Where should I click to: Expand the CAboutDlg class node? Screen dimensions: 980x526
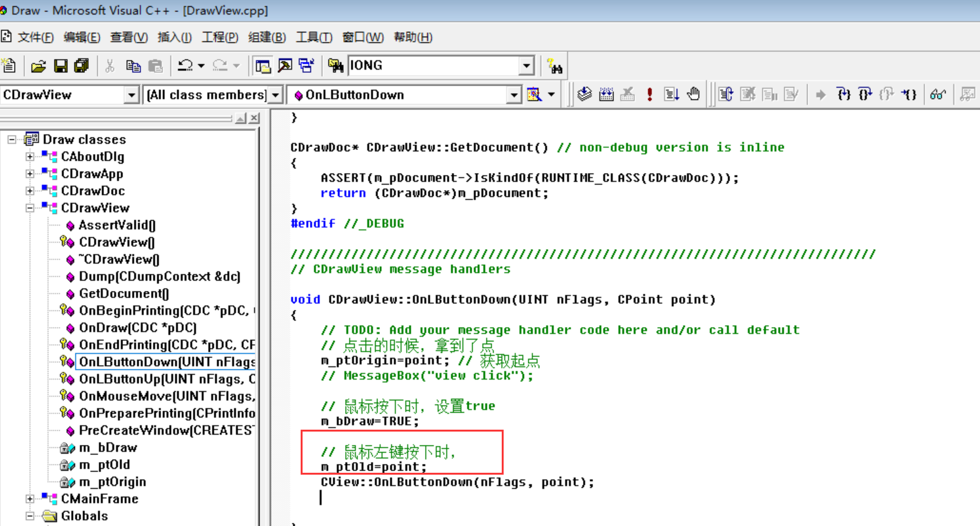tap(30, 157)
